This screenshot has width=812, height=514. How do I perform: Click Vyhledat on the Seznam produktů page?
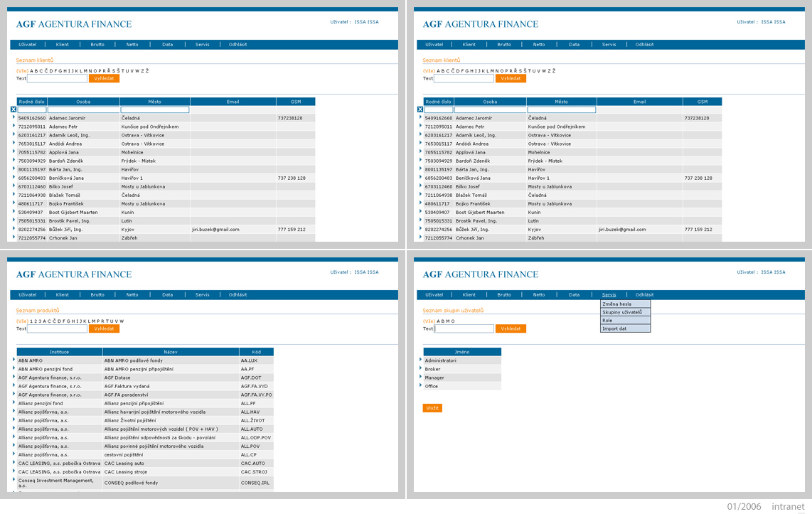[104, 328]
